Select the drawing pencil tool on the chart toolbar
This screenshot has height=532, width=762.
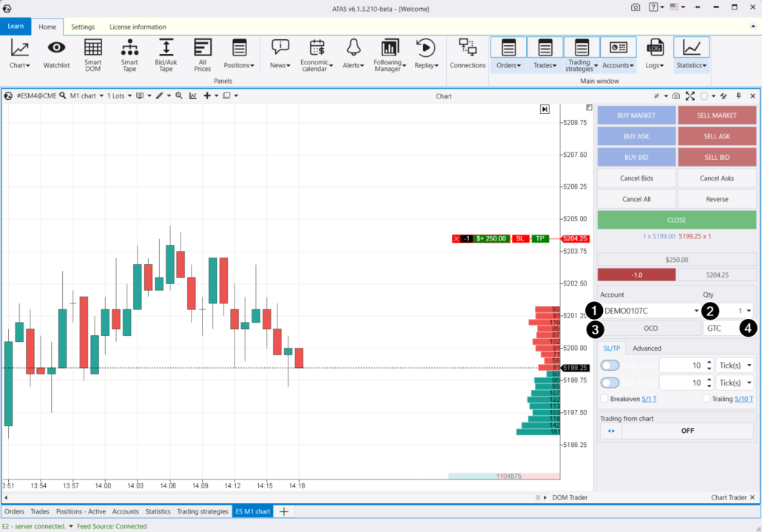[161, 95]
